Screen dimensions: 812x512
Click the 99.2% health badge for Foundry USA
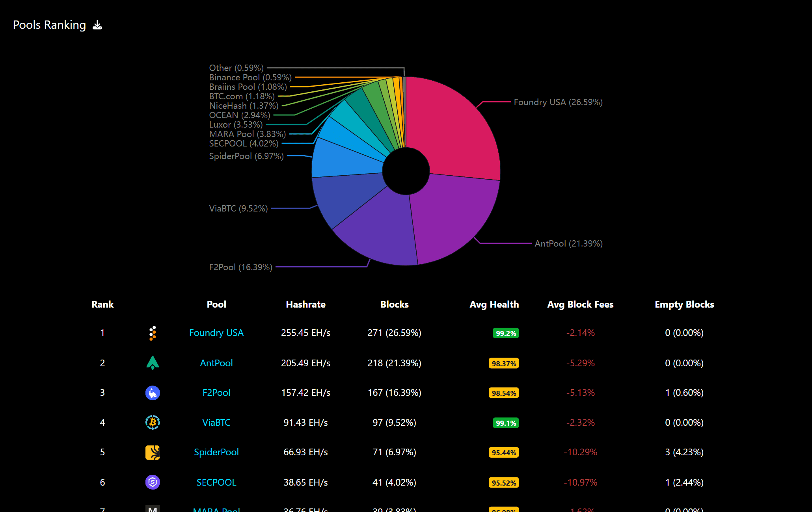click(506, 333)
